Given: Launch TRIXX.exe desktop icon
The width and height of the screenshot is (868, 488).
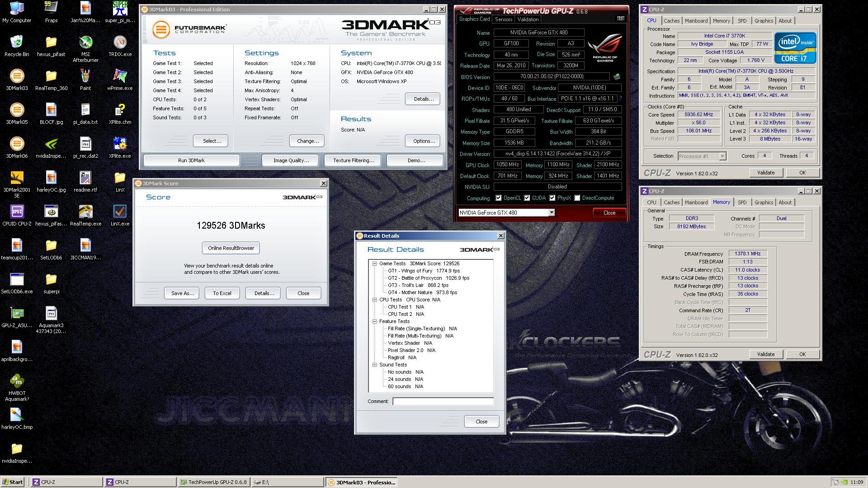Looking at the screenshot, I should (x=120, y=46).
